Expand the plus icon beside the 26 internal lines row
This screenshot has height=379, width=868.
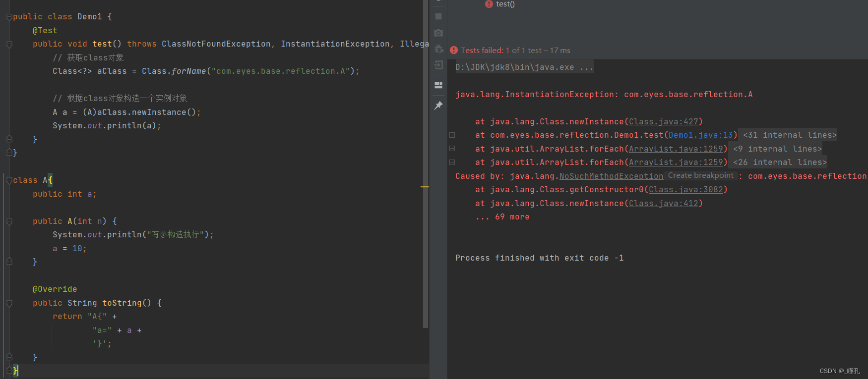tap(452, 162)
